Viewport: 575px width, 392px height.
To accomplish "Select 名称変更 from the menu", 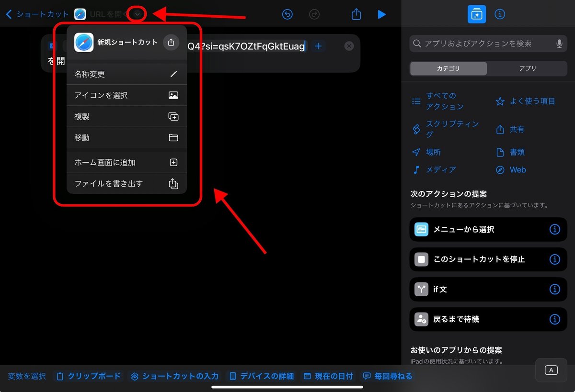I will [126, 74].
